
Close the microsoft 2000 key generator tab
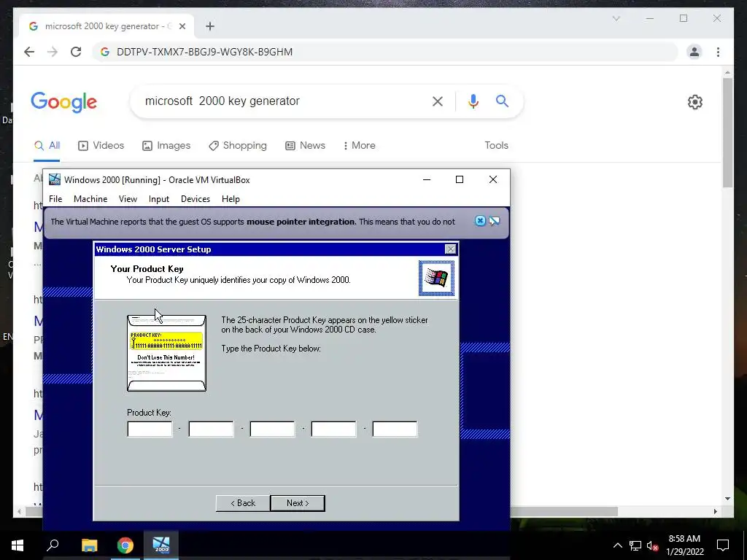click(x=182, y=26)
